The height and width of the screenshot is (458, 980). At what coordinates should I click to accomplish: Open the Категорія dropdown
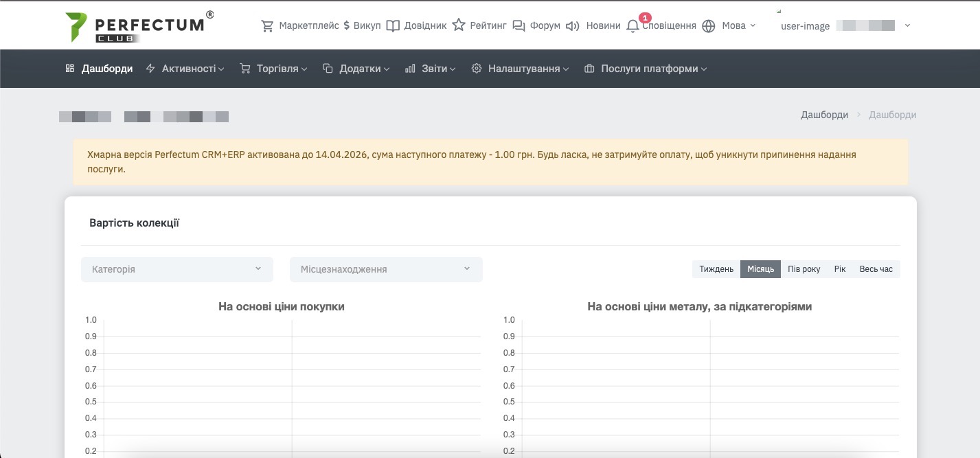pyautogui.click(x=177, y=269)
